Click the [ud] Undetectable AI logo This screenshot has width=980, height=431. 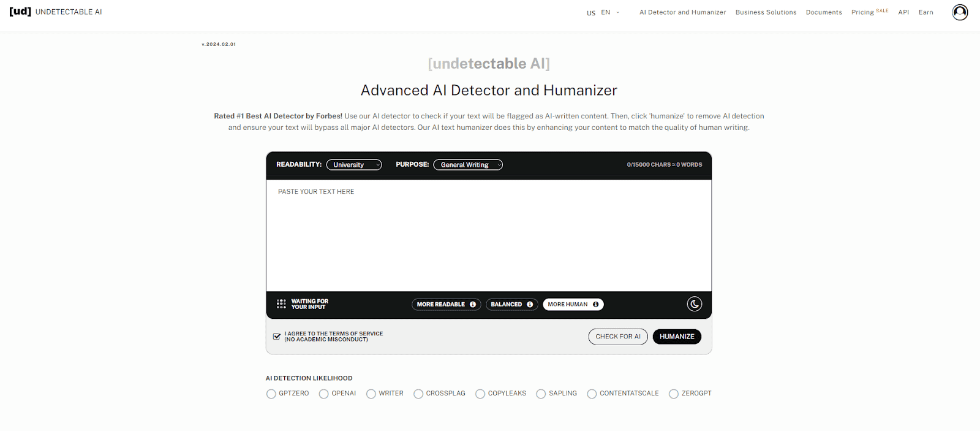[56, 12]
